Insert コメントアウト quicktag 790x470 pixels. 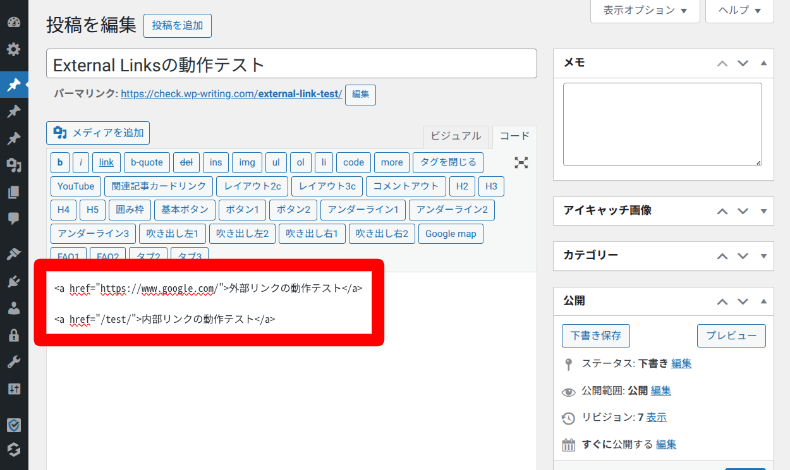[406, 186]
